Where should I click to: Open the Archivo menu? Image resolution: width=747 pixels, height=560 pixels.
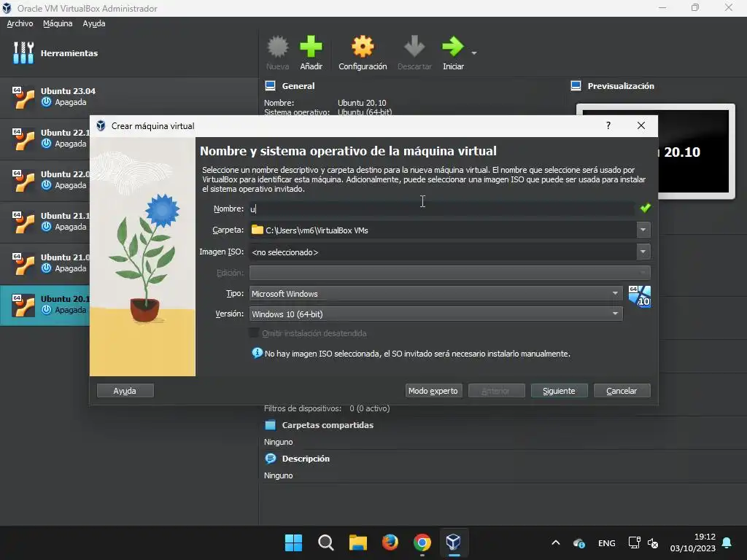coord(20,23)
